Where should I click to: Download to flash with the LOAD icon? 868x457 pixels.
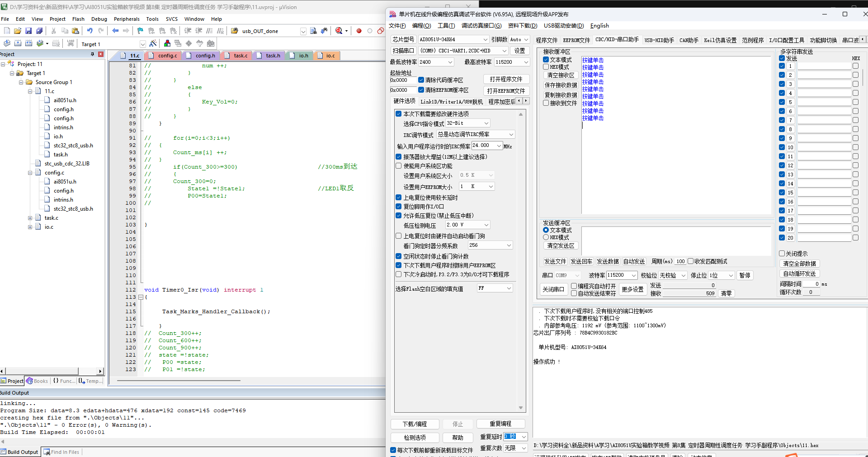pos(71,43)
